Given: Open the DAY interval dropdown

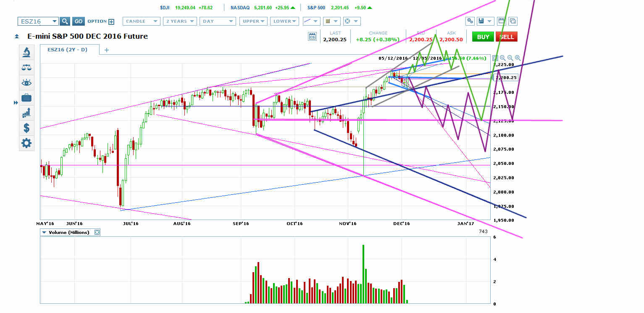Looking at the screenshot, I should pyautogui.click(x=218, y=21).
